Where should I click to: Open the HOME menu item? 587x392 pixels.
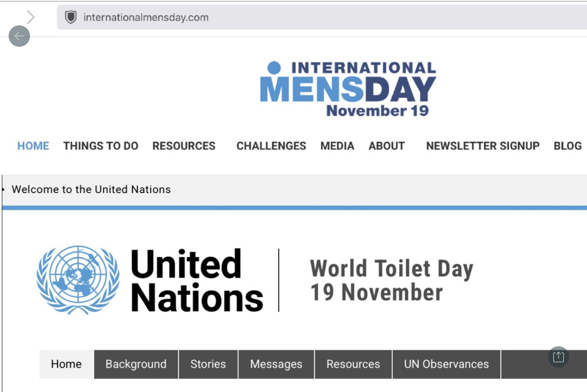click(x=33, y=146)
